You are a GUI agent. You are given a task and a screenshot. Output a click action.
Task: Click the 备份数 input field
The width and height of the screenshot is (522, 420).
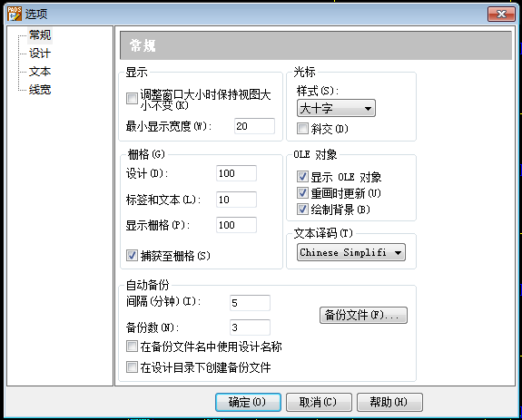click(250, 327)
